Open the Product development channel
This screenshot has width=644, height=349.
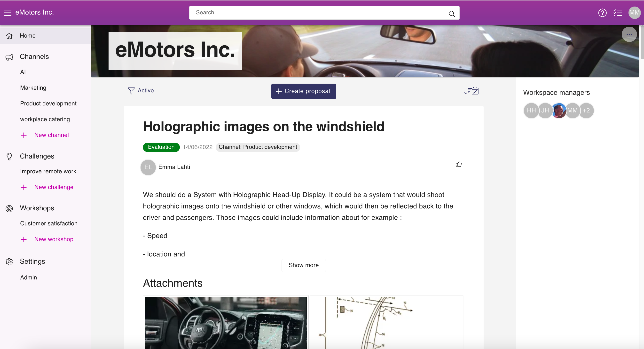click(48, 103)
